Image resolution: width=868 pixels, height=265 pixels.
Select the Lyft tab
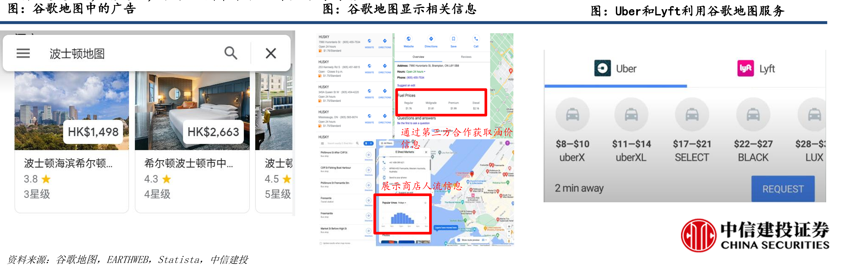[756, 69]
